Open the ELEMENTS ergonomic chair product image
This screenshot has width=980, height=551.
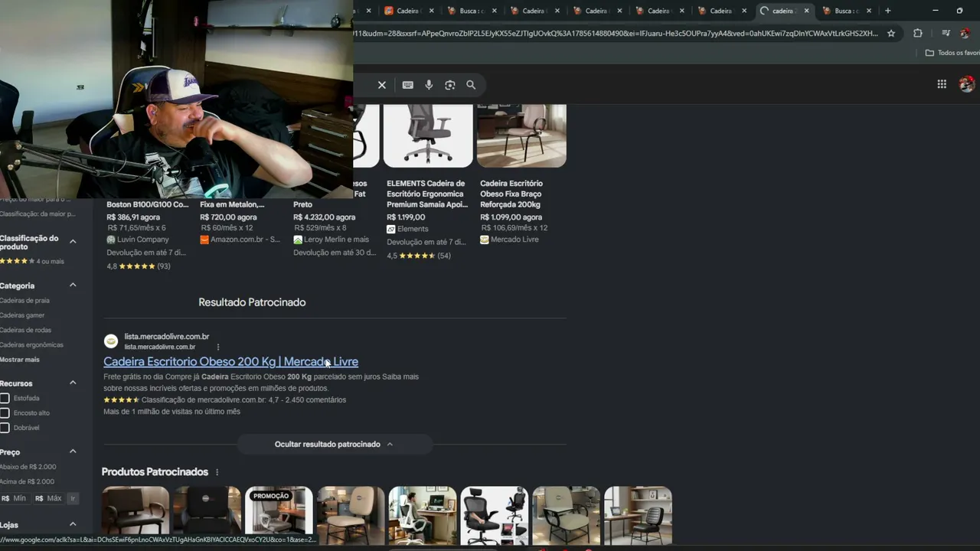[428, 135]
